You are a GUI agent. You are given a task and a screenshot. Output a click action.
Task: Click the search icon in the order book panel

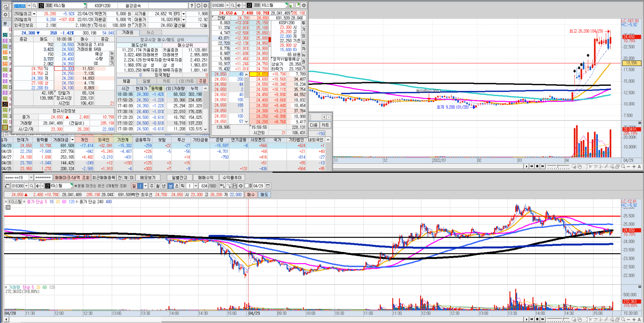[233, 5]
